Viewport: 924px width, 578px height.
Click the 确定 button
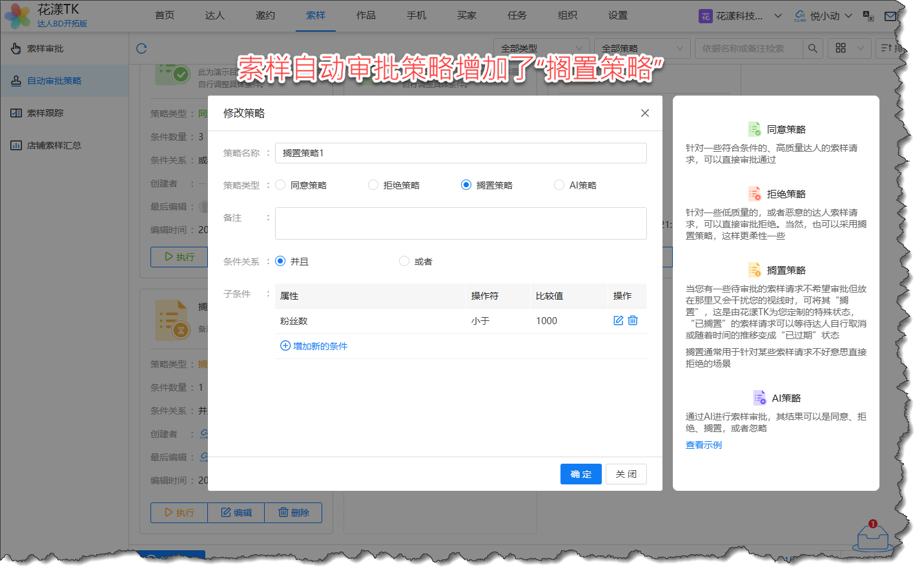(580, 474)
